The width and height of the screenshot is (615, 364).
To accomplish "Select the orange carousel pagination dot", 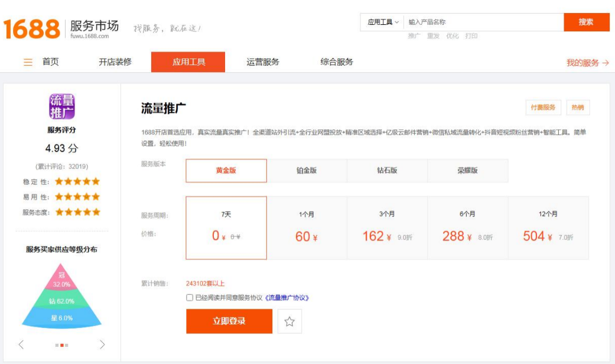I will pos(61,345).
